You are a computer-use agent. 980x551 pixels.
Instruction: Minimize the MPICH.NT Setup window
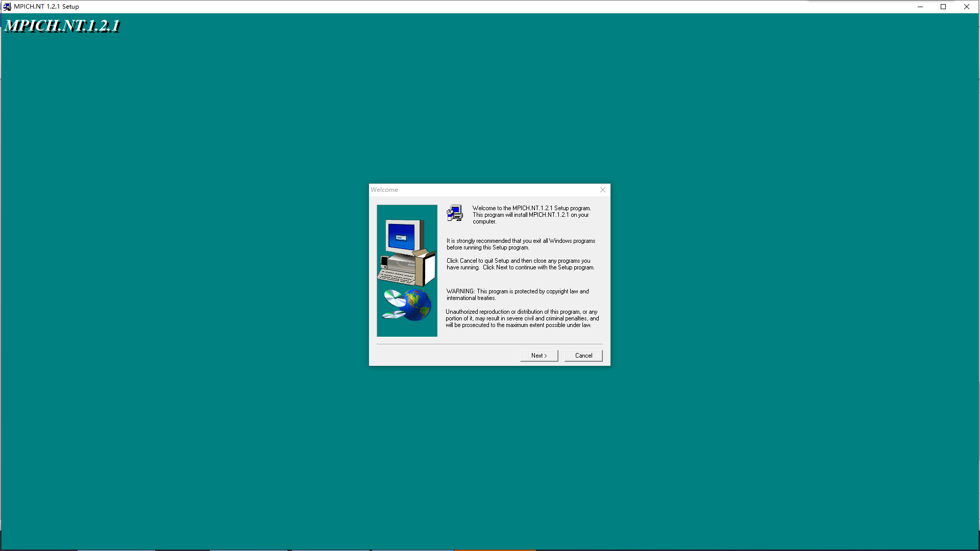pyautogui.click(x=920, y=7)
